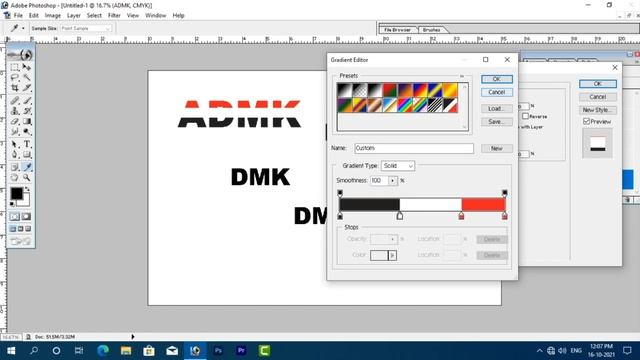Select the Rectangular Marquee tool
Screen dimensions: 640x360
point(15,67)
